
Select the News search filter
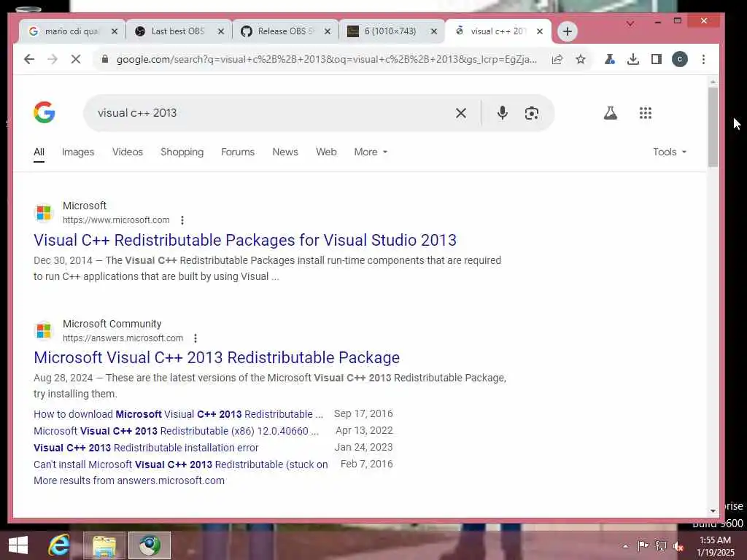point(285,152)
